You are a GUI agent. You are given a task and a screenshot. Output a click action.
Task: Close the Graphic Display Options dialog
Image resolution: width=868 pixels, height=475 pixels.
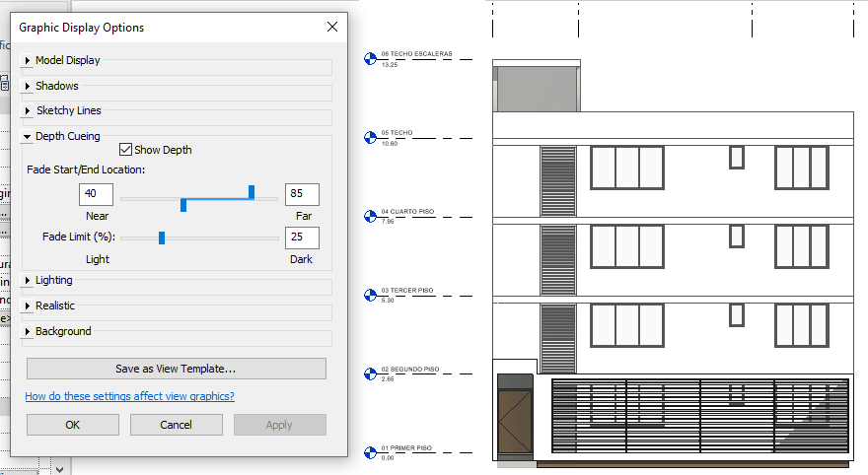[x=332, y=27]
